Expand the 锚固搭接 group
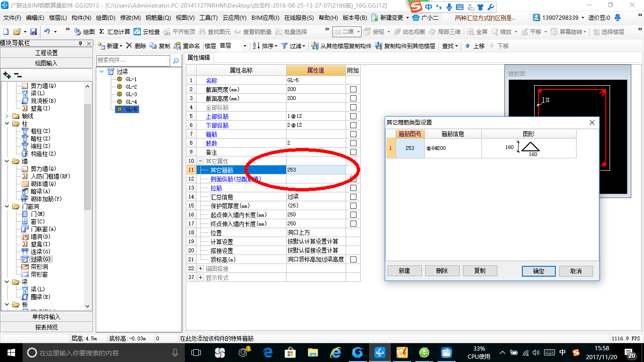The height and width of the screenshot is (362, 644). (201, 269)
